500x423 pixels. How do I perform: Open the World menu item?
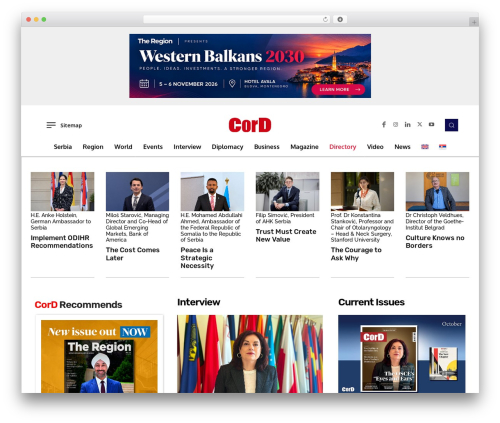tap(123, 147)
